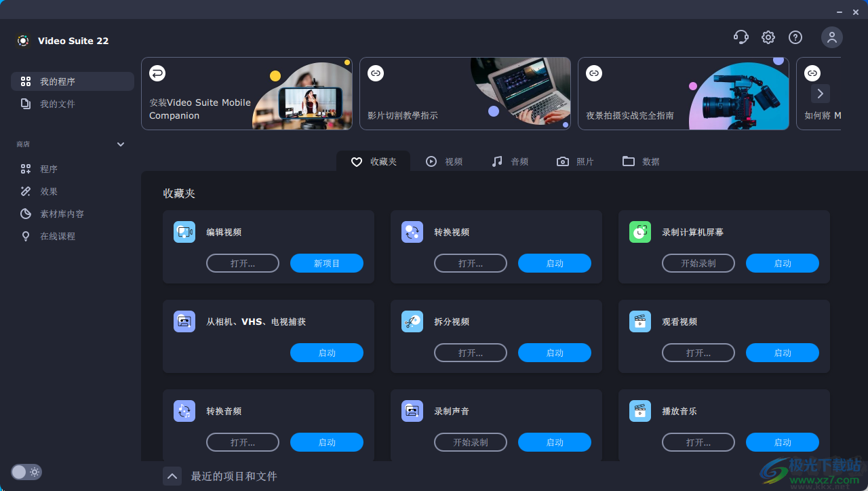Viewport: 868px width, 491px height.
Task: Click the 转换音频 app icon
Action: click(x=184, y=411)
